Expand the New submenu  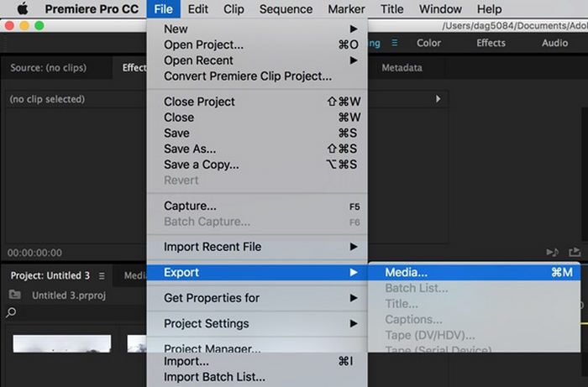[x=257, y=29]
